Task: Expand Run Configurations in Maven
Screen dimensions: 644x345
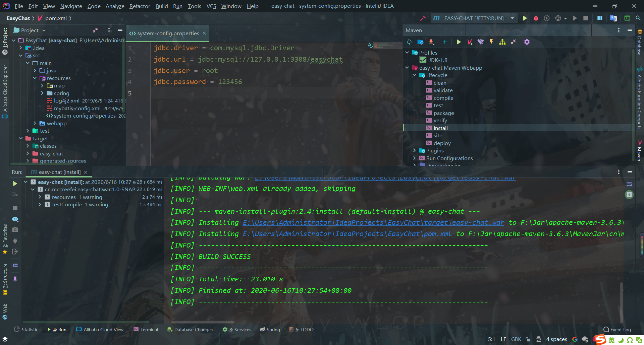Action: pyautogui.click(x=414, y=158)
